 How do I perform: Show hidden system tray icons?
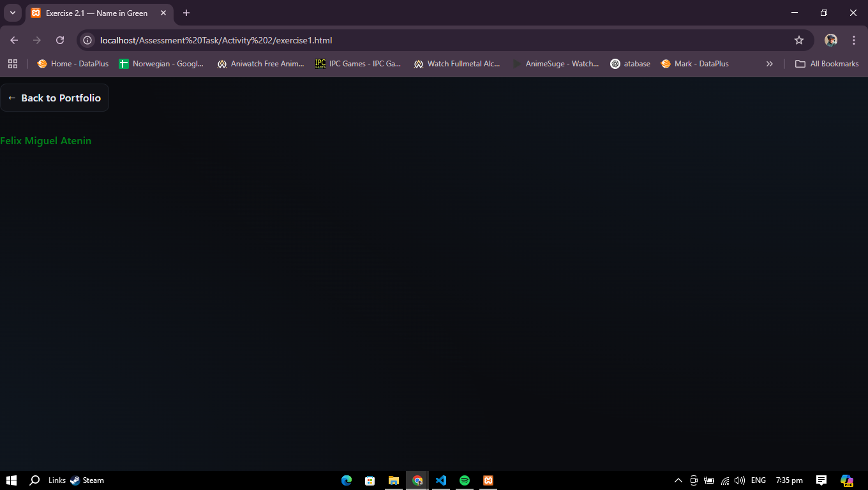(x=678, y=480)
